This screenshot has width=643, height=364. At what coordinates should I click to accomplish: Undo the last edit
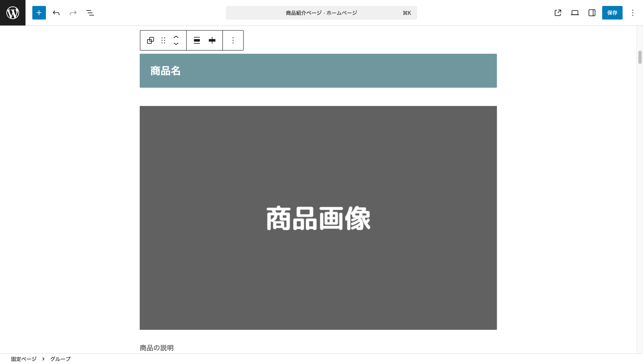click(56, 13)
